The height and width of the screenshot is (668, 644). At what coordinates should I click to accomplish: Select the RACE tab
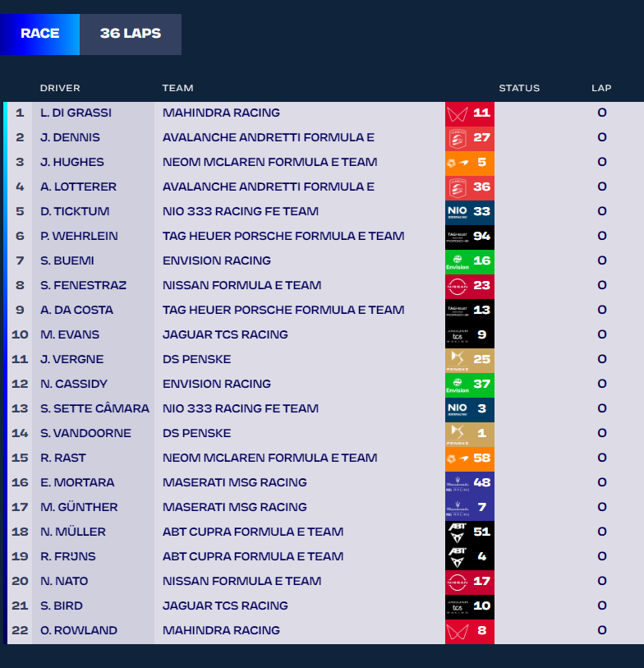39,34
